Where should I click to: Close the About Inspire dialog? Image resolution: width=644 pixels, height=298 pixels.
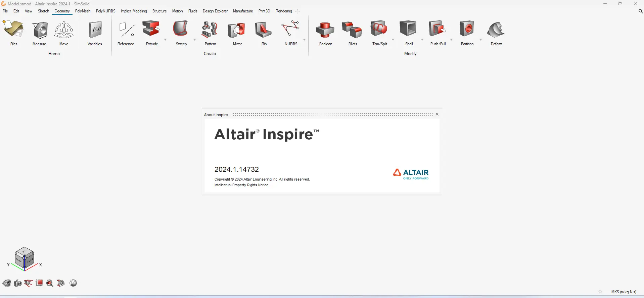pyautogui.click(x=437, y=114)
